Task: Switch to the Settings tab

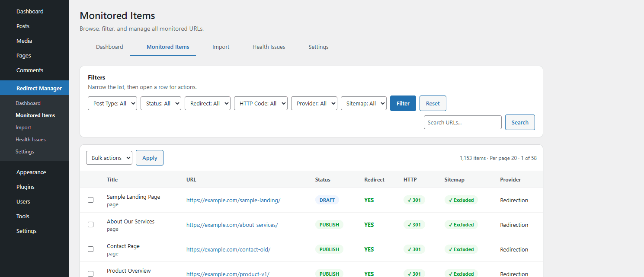Action: [318, 47]
